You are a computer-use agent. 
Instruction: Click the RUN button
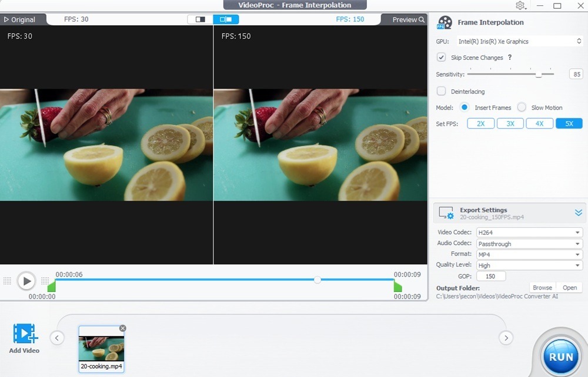[560, 355]
